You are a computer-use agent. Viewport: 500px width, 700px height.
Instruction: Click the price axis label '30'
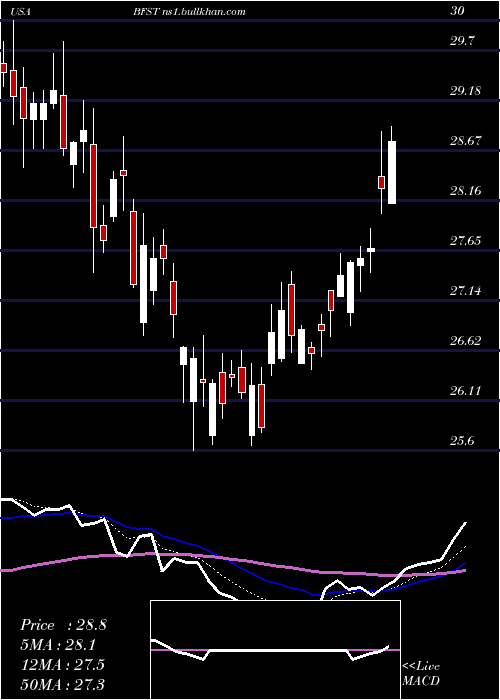pos(457,11)
